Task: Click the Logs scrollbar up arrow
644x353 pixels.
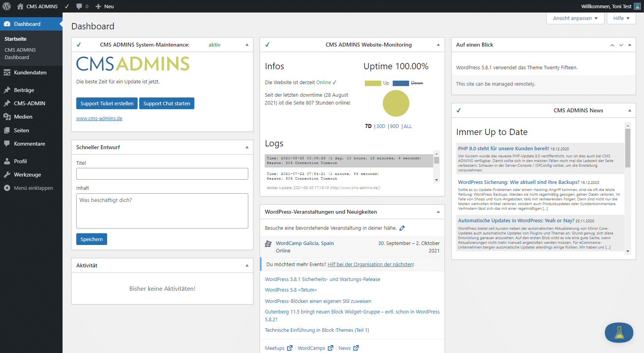Action: (x=437, y=153)
